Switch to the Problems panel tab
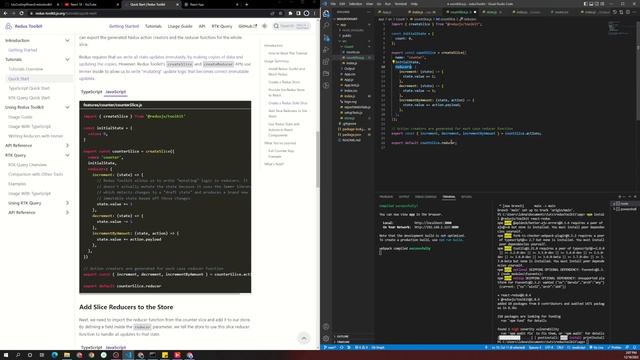The height and width of the screenshot is (360, 640). (x=386, y=197)
